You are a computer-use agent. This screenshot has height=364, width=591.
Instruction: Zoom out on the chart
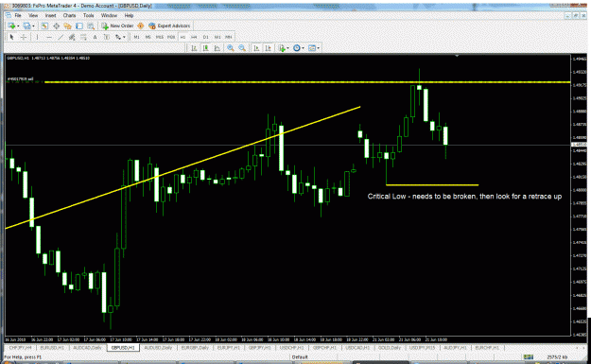[242, 48]
